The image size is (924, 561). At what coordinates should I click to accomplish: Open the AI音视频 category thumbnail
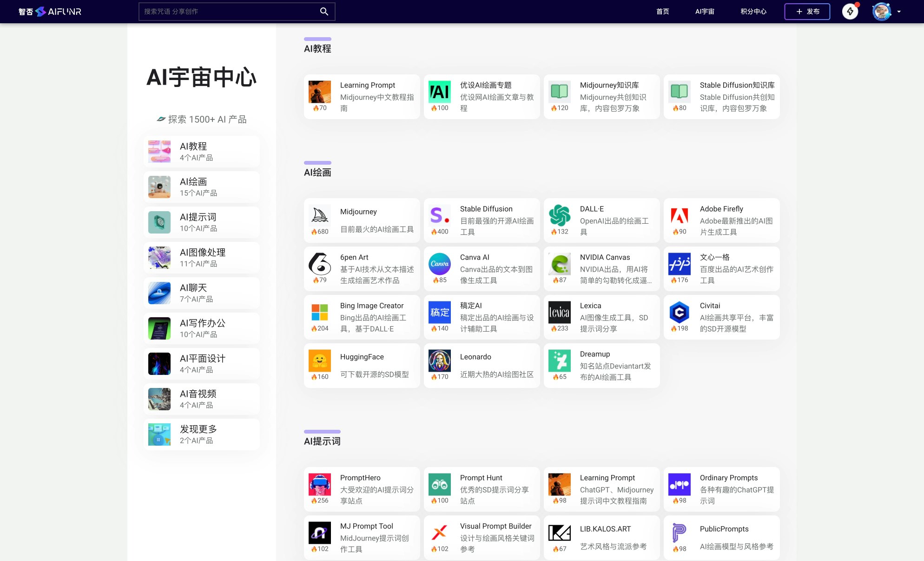coord(159,399)
